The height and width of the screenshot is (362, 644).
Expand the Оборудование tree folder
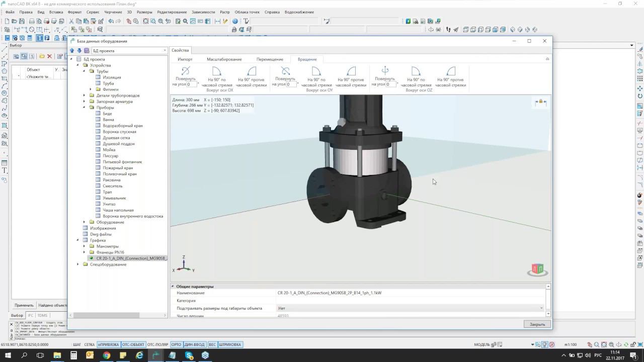click(85, 222)
